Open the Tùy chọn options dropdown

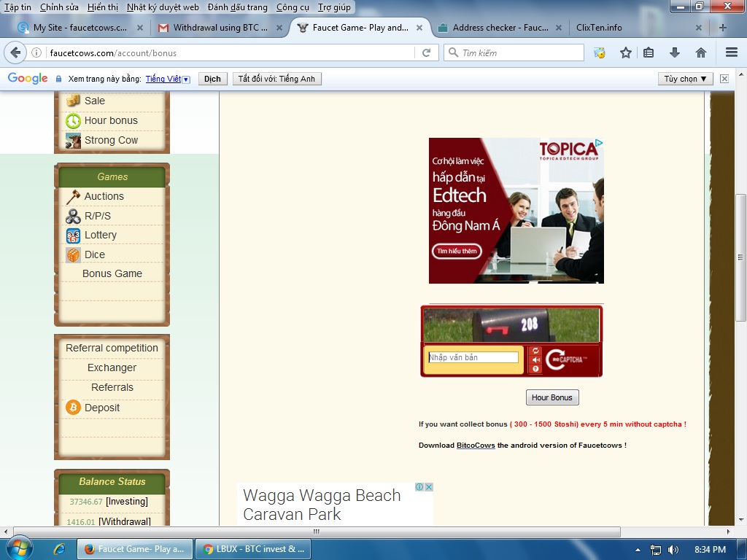[685, 79]
